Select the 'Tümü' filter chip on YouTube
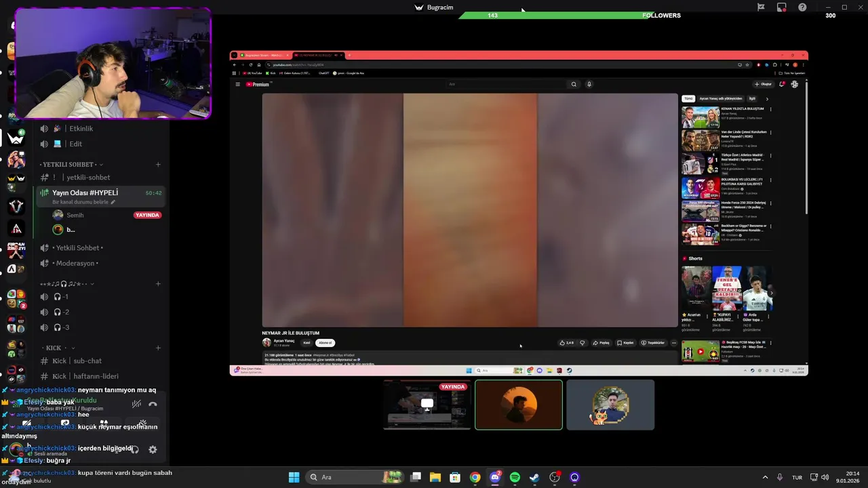 tap(688, 99)
